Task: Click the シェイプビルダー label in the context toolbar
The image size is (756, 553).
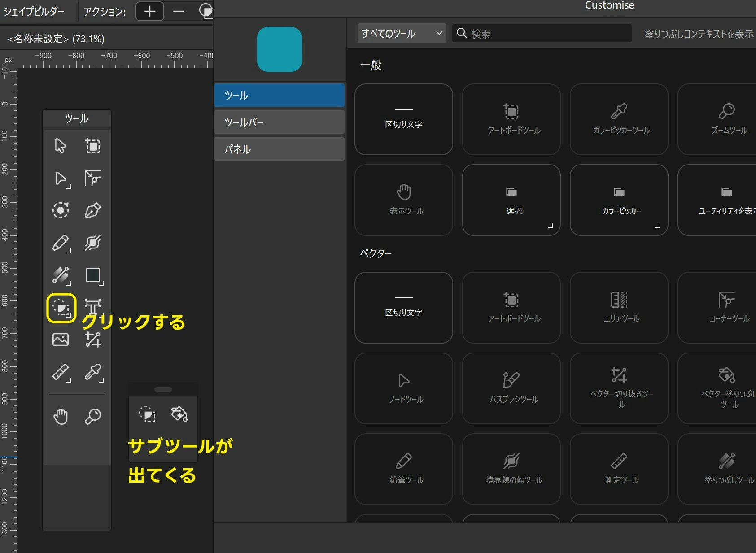Action: [x=34, y=11]
